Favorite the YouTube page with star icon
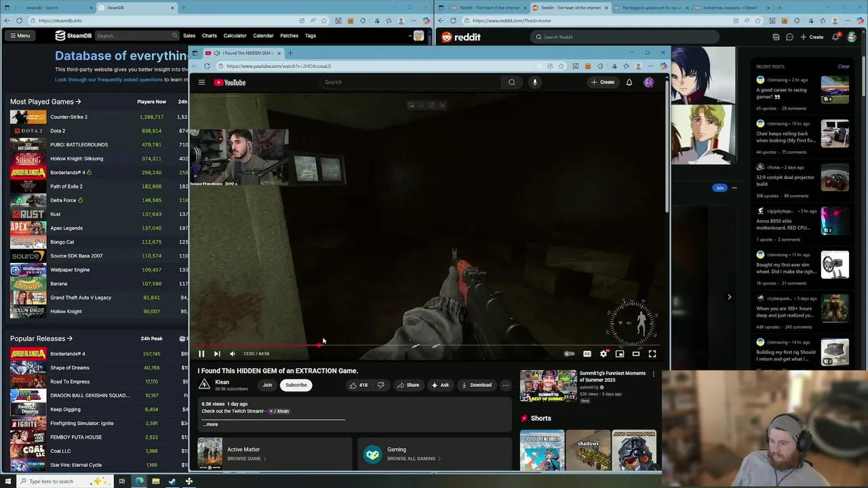Image resolution: width=868 pixels, height=488 pixels. coord(561,66)
